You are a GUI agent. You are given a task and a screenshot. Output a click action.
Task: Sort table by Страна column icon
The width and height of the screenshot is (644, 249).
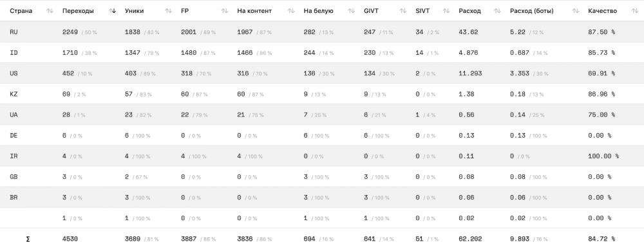pyautogui.click(x=50, y=11)
